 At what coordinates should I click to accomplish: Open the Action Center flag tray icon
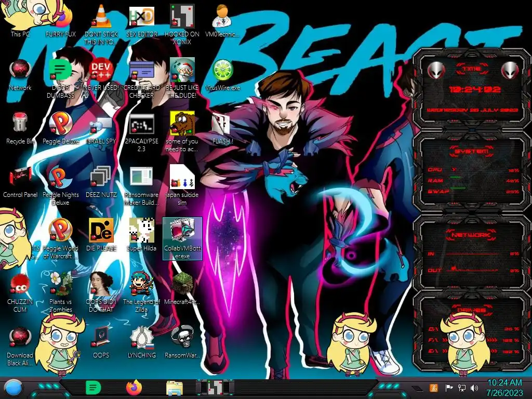coord(449,388)
